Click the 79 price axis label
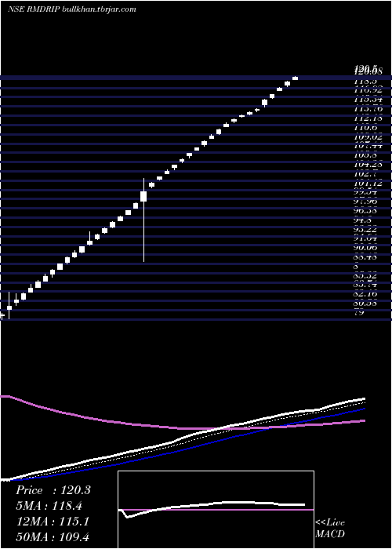The image size is (392, 549). [x=359, y=313]
